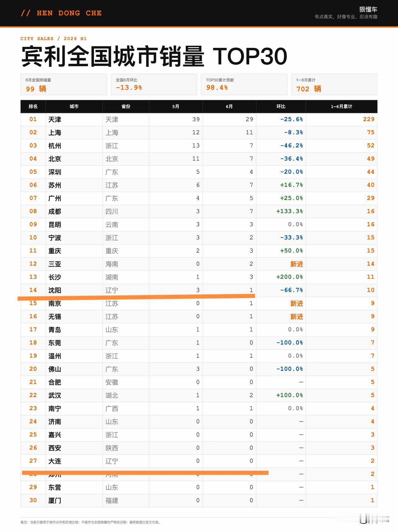Click the 环比 column header
The width and height of the screenshot is (398, 532).
click(281, 106)
